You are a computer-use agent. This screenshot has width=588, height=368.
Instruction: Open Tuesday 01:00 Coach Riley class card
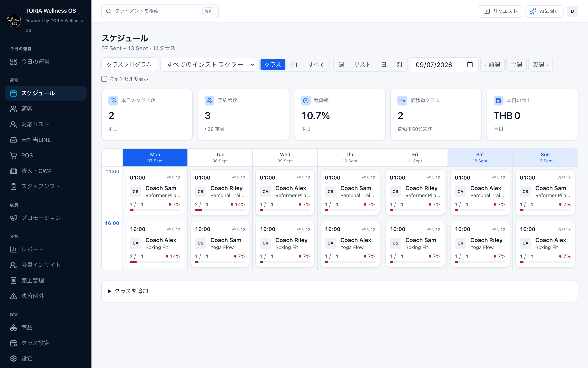tap(220, 192)
